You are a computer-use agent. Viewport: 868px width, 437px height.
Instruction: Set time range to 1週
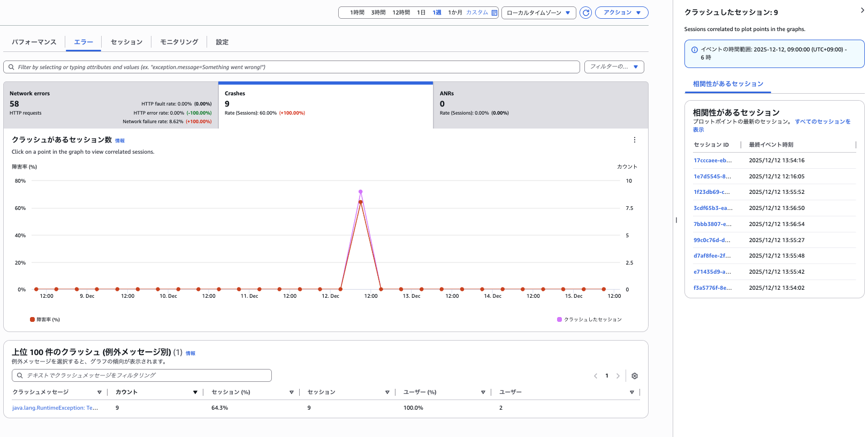(437, 13)
